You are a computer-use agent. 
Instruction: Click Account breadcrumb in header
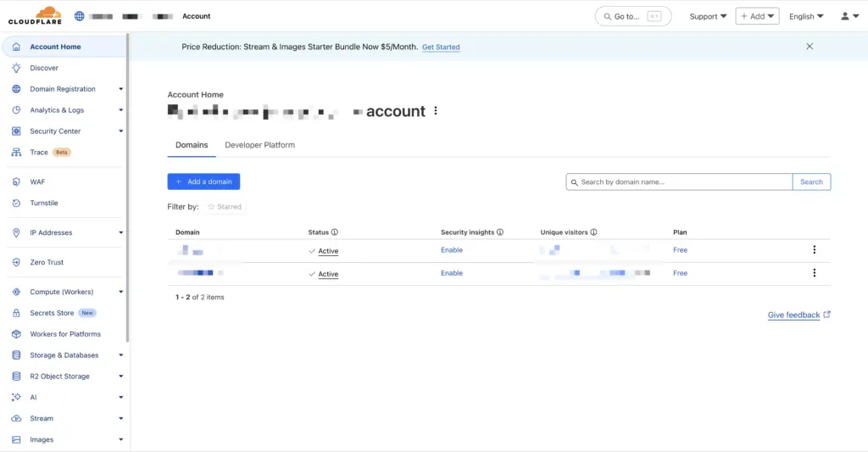tap(197, 16)
